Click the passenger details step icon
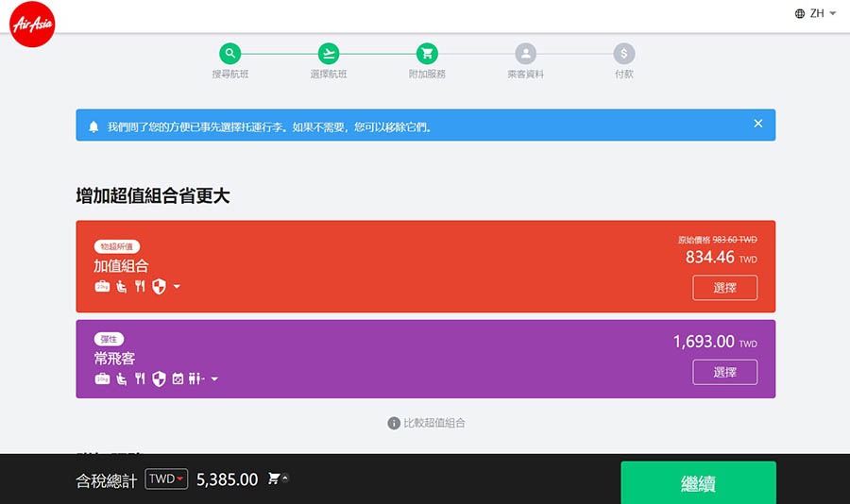This screenshot has width=850, height=504. 525,54
